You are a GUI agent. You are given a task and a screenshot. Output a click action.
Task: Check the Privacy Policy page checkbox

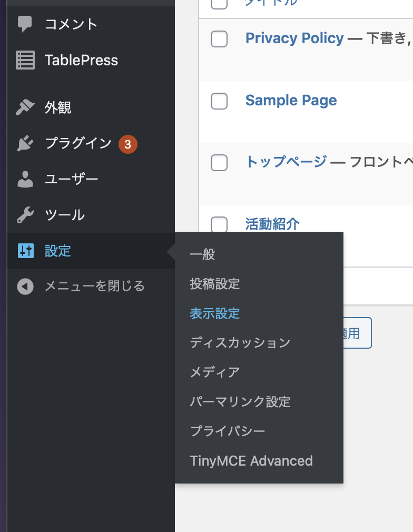point(219,39)
